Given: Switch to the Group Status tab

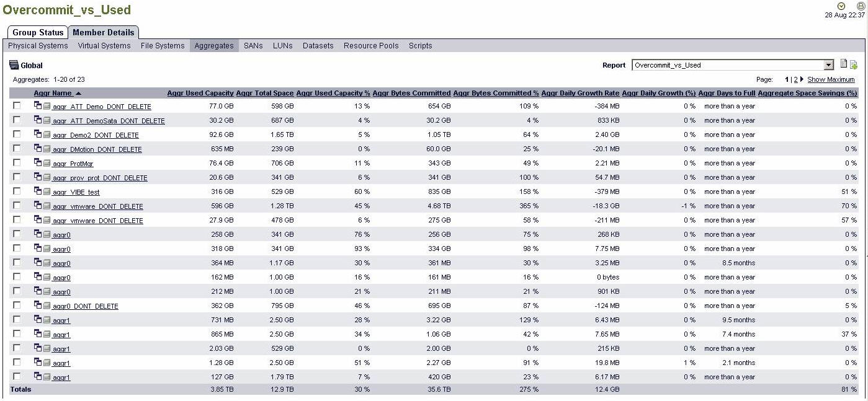Looking at the screenshot, I should click(38, 32).
